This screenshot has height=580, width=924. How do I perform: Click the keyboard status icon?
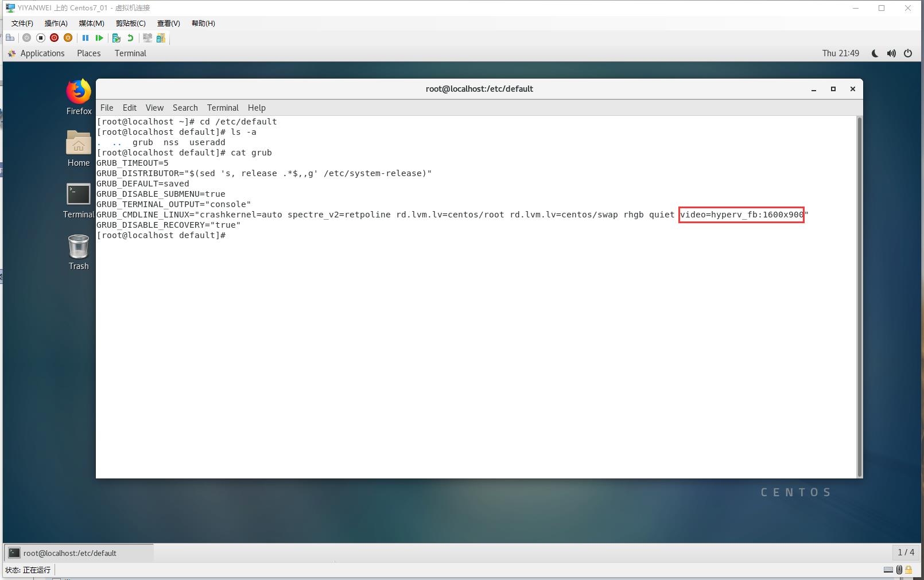(888, 570)
